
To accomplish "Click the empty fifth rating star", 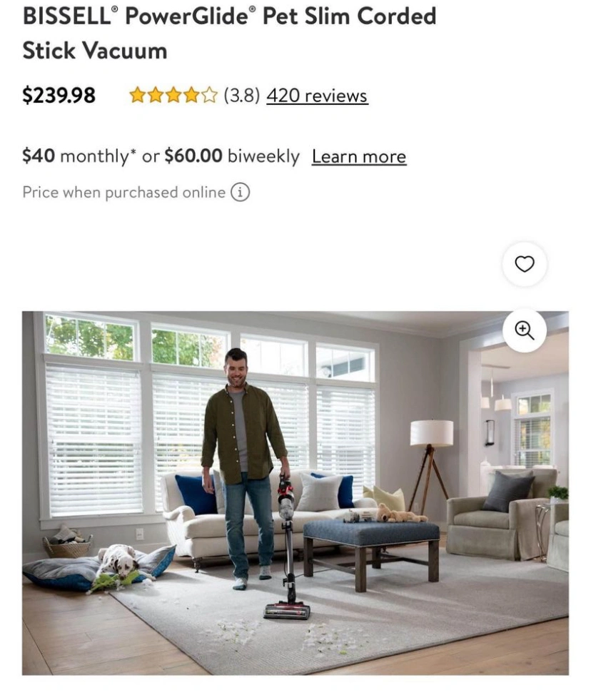I will (209, 96).
